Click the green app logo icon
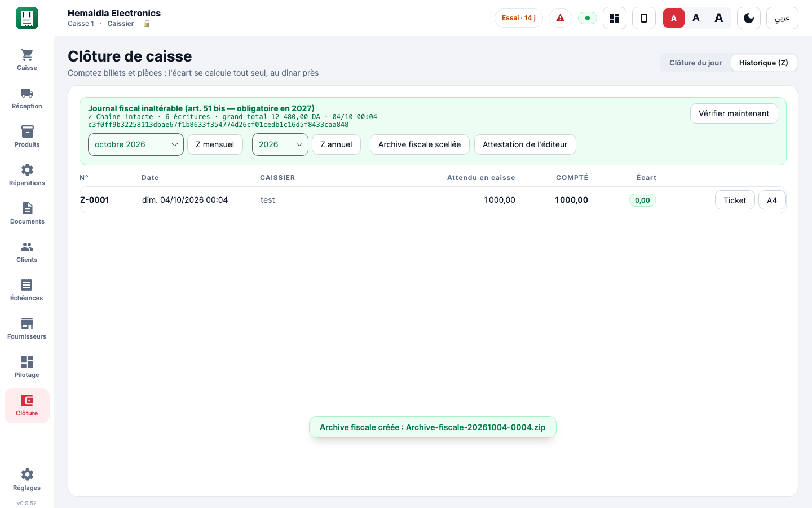 coord(27,18)
